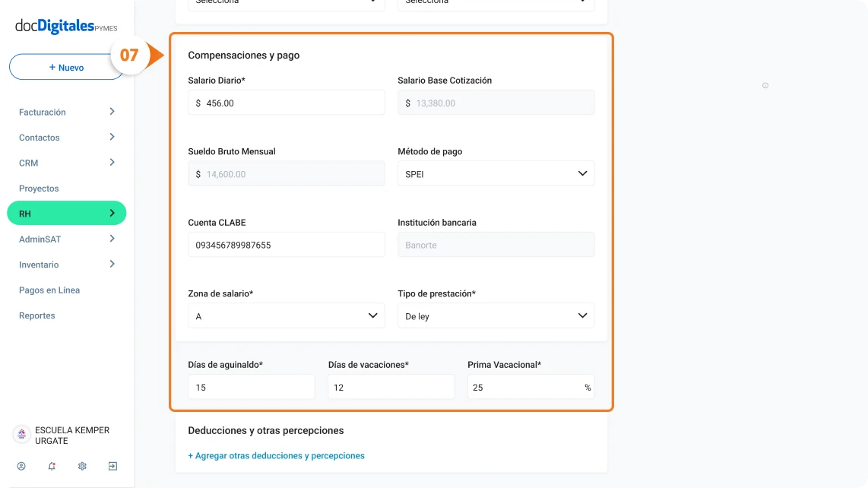Click the Días de vacaciones field
This screenshot has width=868, height=488.
pos(391,387)
